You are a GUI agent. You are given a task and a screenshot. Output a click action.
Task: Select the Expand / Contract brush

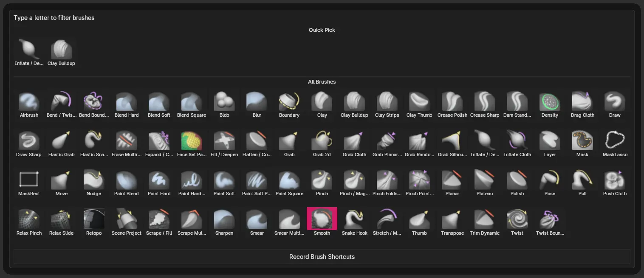tap(159, 144)
